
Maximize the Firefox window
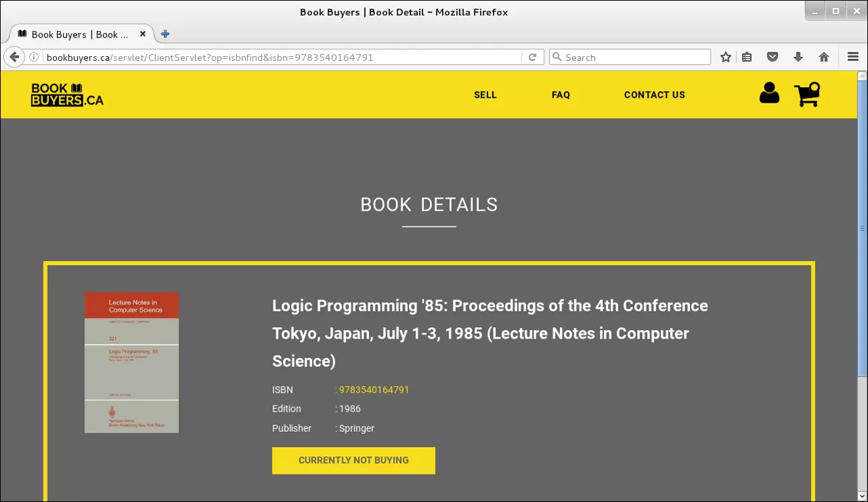tap(836, 10)
